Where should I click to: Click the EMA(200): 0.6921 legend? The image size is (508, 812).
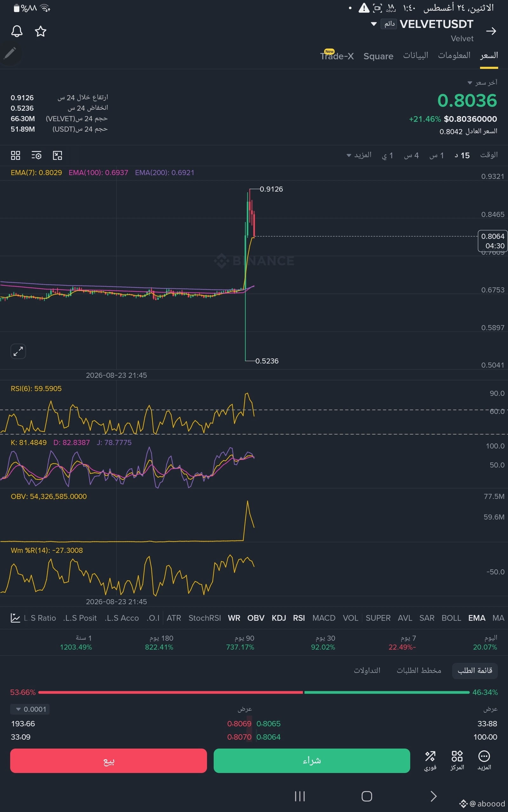(x=165, y=173)
